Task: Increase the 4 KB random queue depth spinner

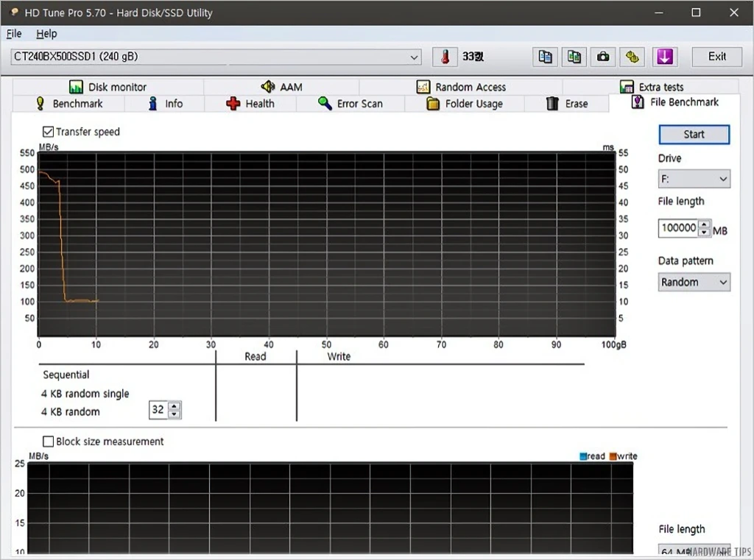Action: pyautogui.click(x=175, y=405)
